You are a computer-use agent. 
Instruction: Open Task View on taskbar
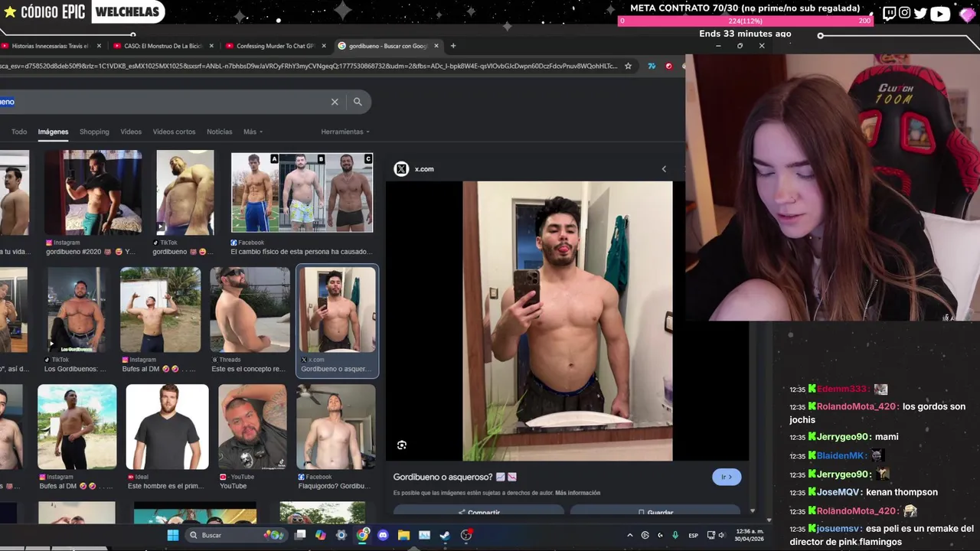click(x=300, y=535)
